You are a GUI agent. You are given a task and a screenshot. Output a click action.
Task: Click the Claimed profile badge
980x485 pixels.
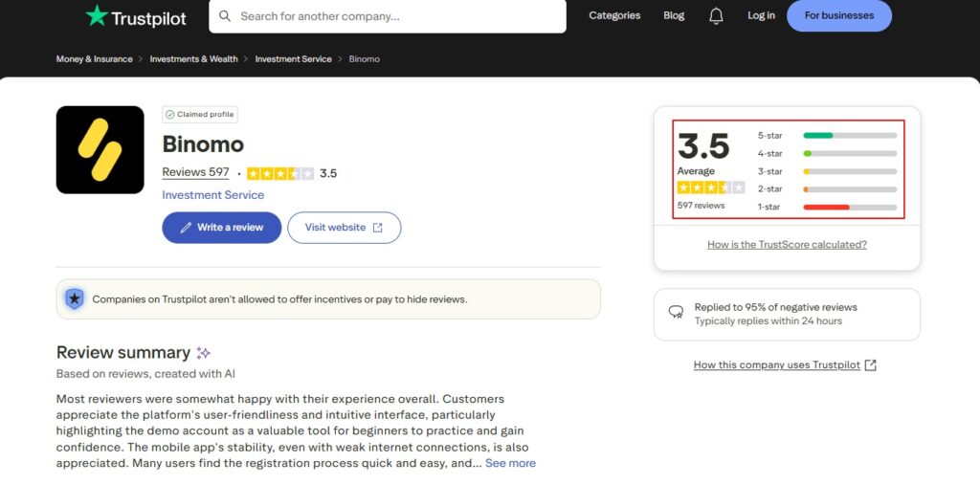[x=200, y=115]
